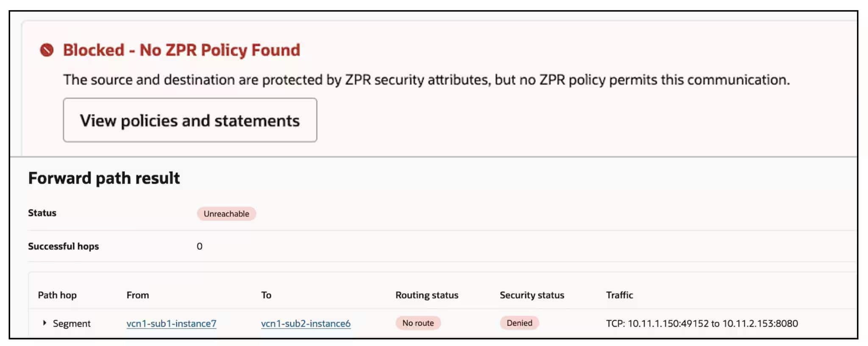The width and height of the screenshot is (868, 346).
Task: Click the Denied security status badge
Action: 519,323
